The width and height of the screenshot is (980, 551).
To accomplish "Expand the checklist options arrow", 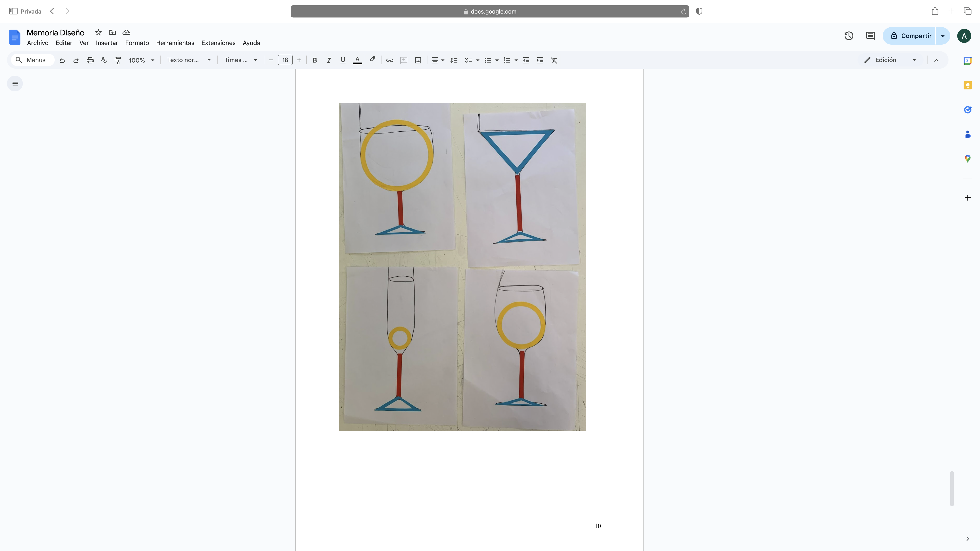I will pyautogui.click(x=478, y=60).
